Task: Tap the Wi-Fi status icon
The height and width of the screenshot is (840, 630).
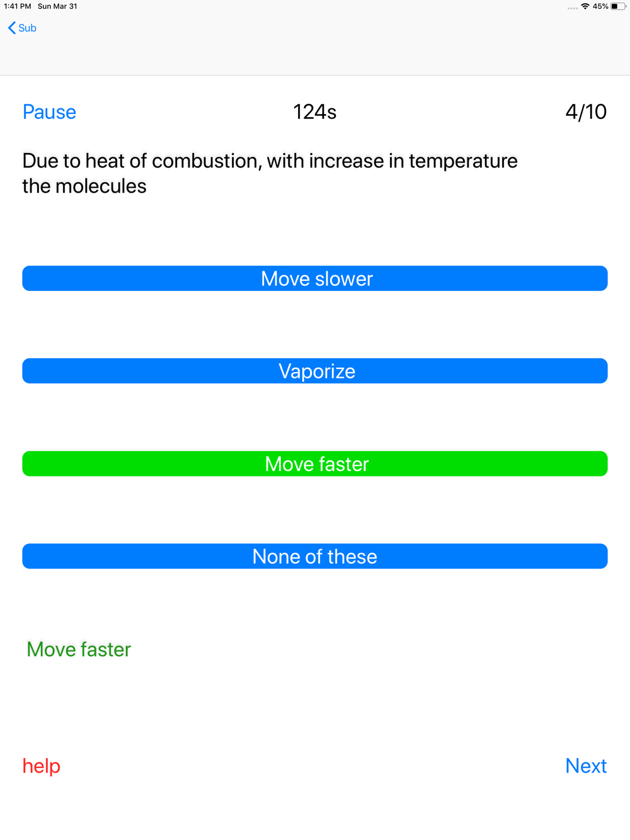Action: pos(585,6)
